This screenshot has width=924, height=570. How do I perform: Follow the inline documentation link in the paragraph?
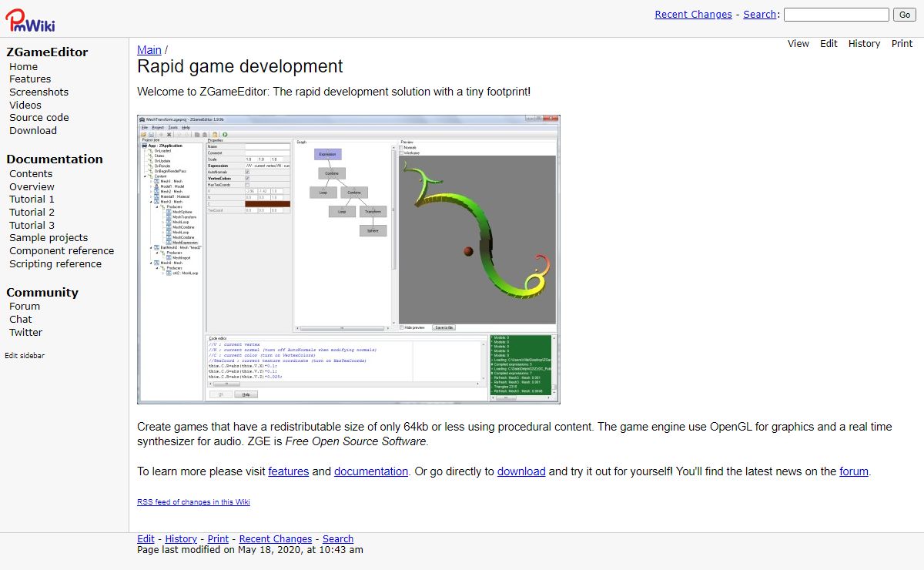(371, 471)
